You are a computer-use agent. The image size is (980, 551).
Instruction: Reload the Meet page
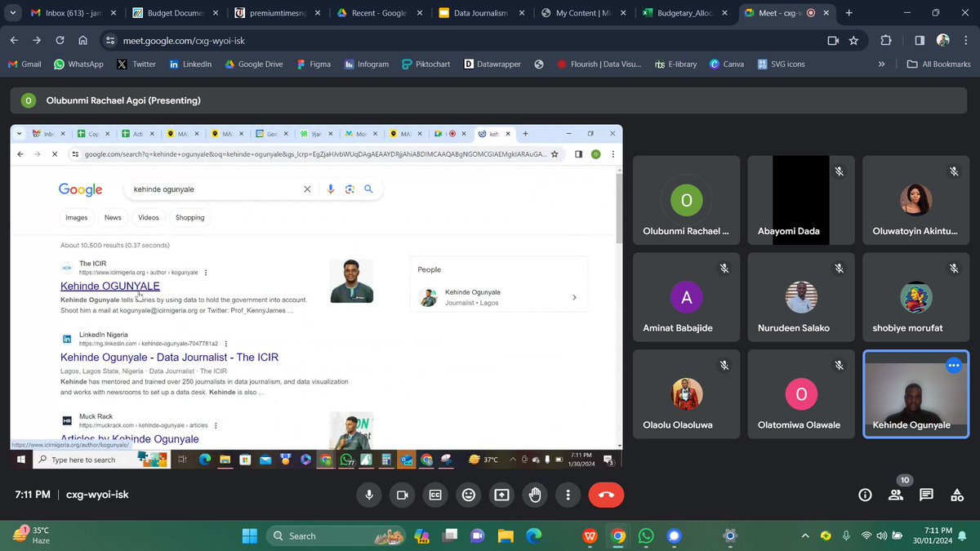point(60,40)
